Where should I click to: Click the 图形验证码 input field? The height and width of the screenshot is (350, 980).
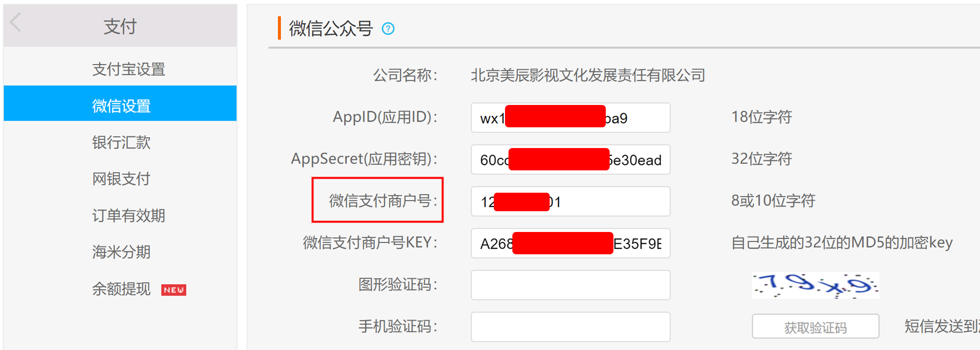[570, 285]
